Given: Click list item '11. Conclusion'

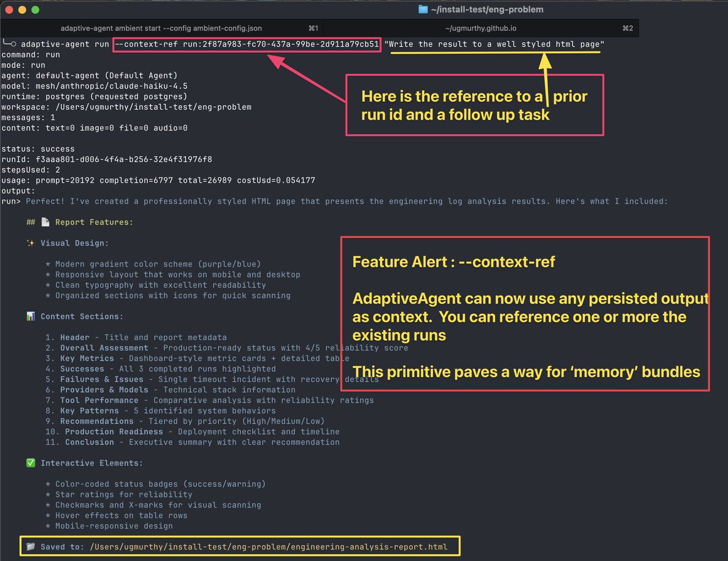Looking at the screenshot, I should point(192,442).
